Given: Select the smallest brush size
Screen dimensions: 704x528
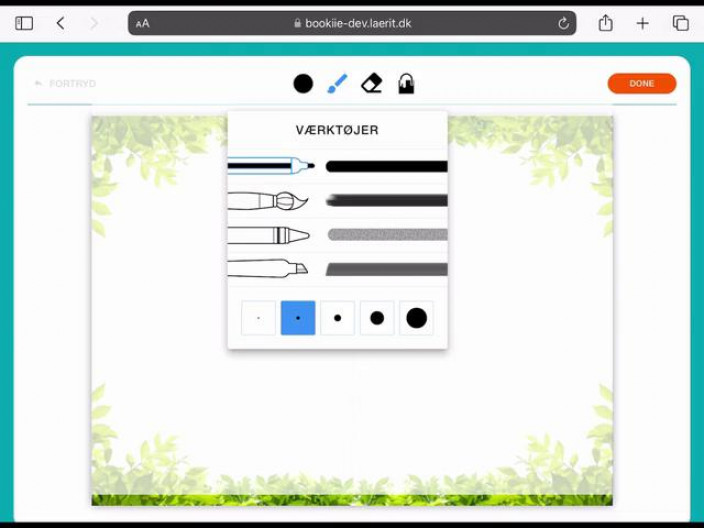Looking at the screenshot, I should coord(258,318).
